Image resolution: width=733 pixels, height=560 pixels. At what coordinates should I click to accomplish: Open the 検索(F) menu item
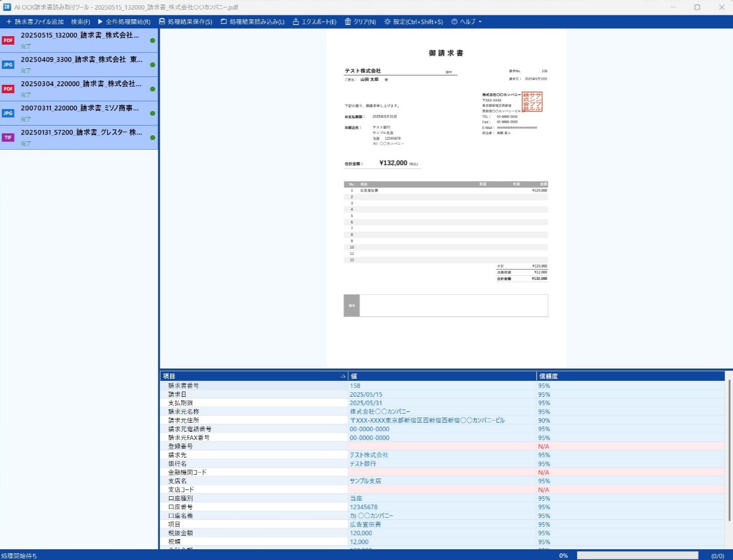80,22
